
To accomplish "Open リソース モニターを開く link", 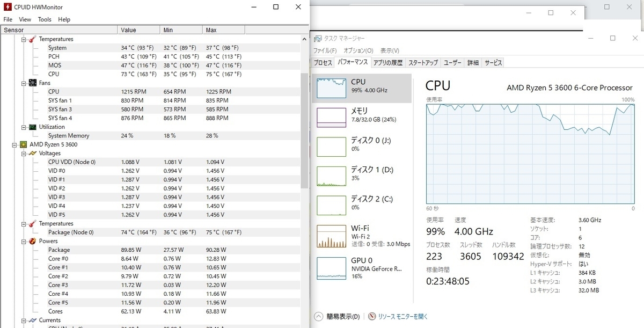I will coord(402,316).
